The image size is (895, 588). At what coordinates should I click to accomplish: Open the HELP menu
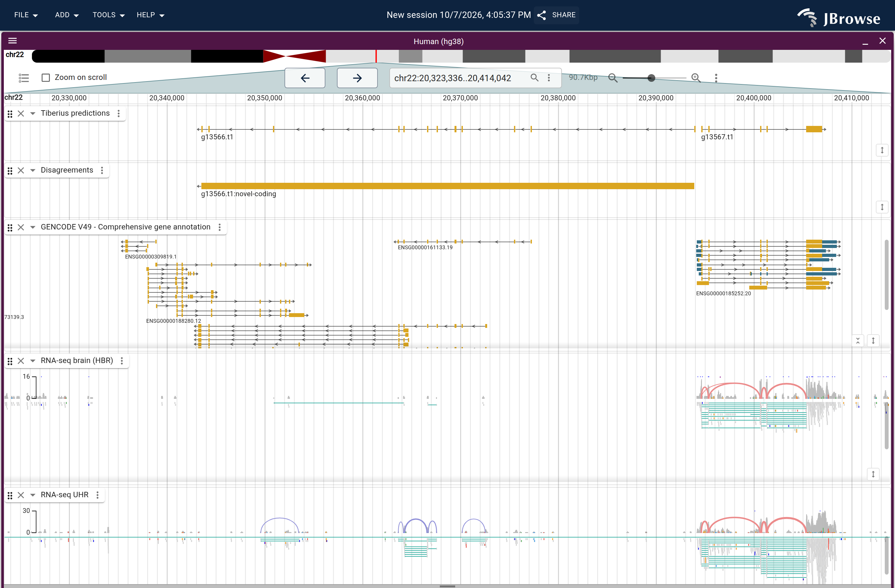tap(151, 15)
